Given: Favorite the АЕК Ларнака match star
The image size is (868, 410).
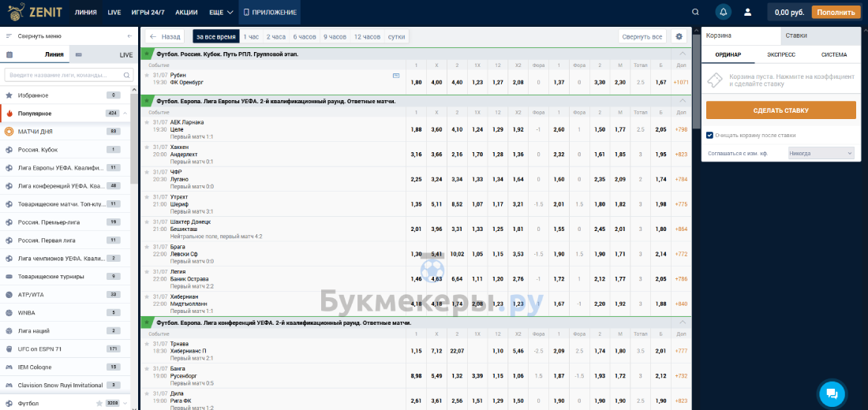Looking at the screenshot, I should (x=147, y=121).
